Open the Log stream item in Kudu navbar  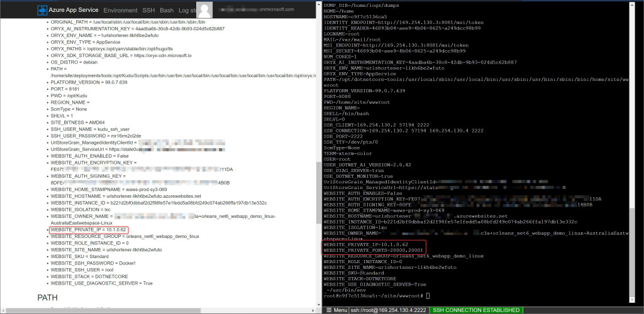click(187, 10)
